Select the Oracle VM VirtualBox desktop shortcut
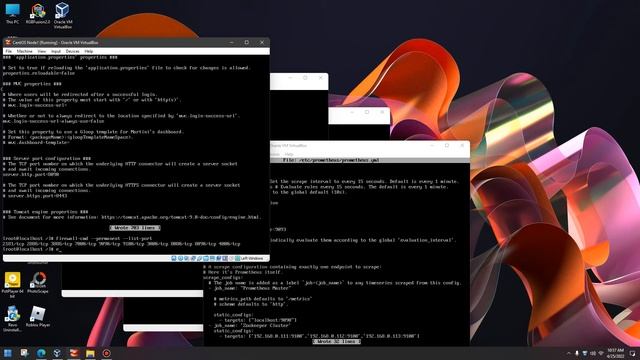This screenshot has width=640, height=360. pyautogui.click(x=62, y=16)
